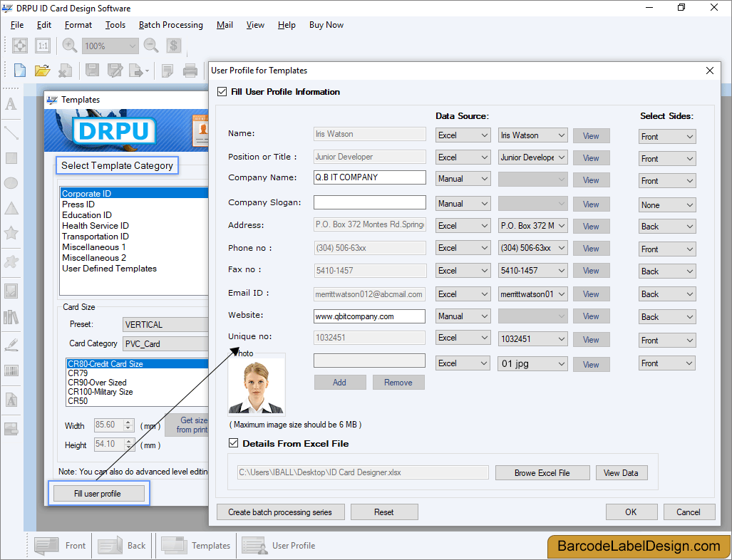The image size is (732, 560).
Task: Click the 1:1 actual size icon
Action: (x=43, y=46)
